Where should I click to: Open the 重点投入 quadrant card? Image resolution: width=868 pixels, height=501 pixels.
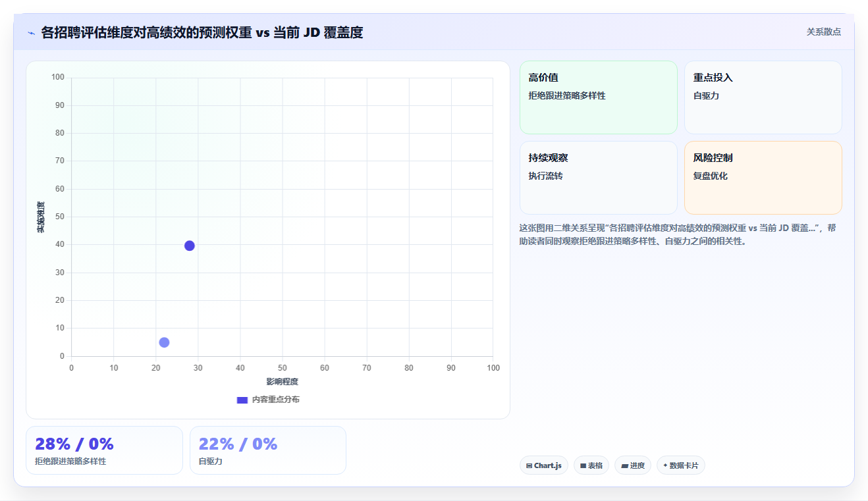763,97
